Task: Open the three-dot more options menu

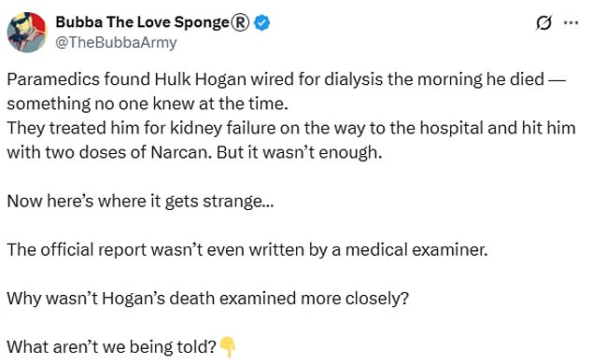Action: point(571,22)
